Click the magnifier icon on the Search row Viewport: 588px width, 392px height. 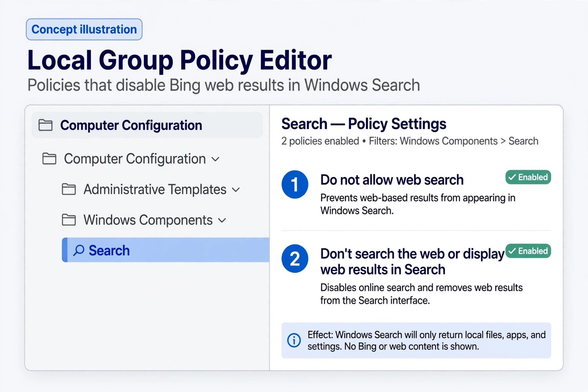(x=79, y=250)
